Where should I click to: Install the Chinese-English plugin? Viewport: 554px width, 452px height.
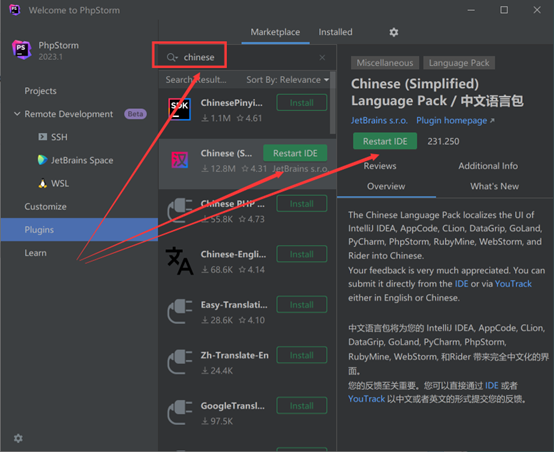[x=302, y=254]
